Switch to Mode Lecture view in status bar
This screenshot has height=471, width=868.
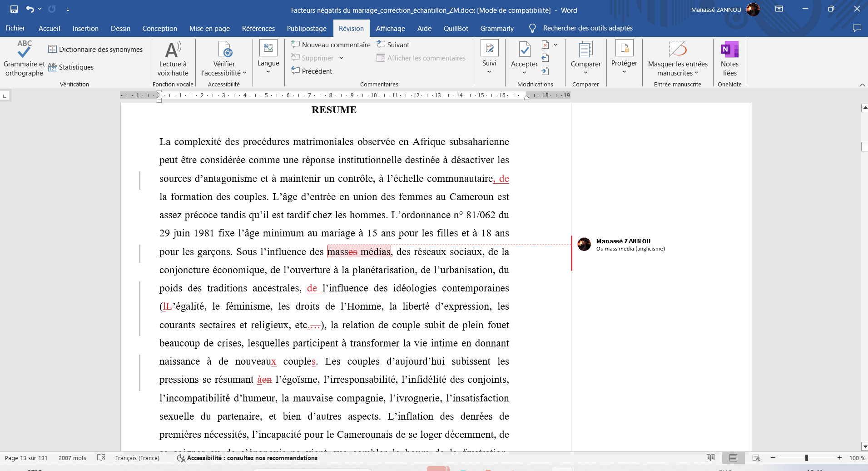711,458
